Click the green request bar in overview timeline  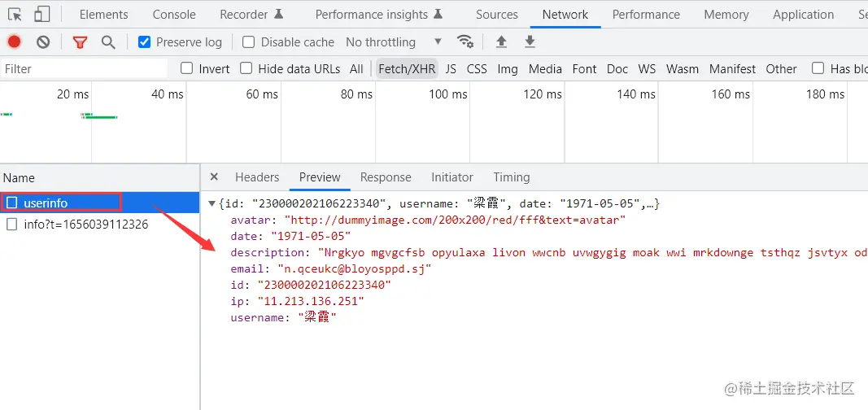click(100, 117)
